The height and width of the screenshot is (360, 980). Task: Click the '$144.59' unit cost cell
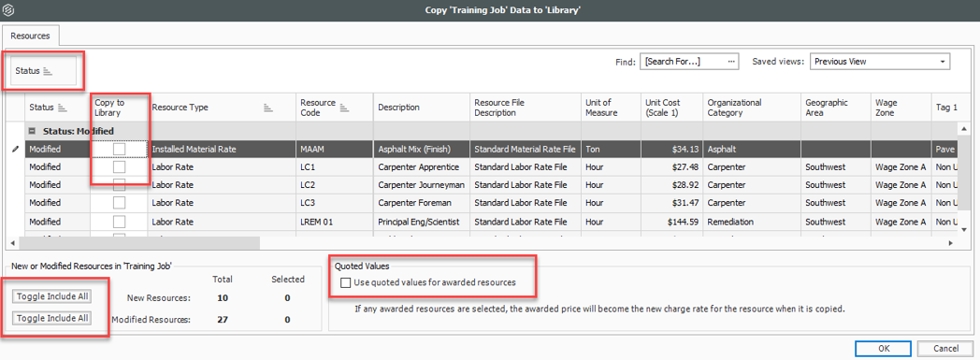[x=671, y=222]
